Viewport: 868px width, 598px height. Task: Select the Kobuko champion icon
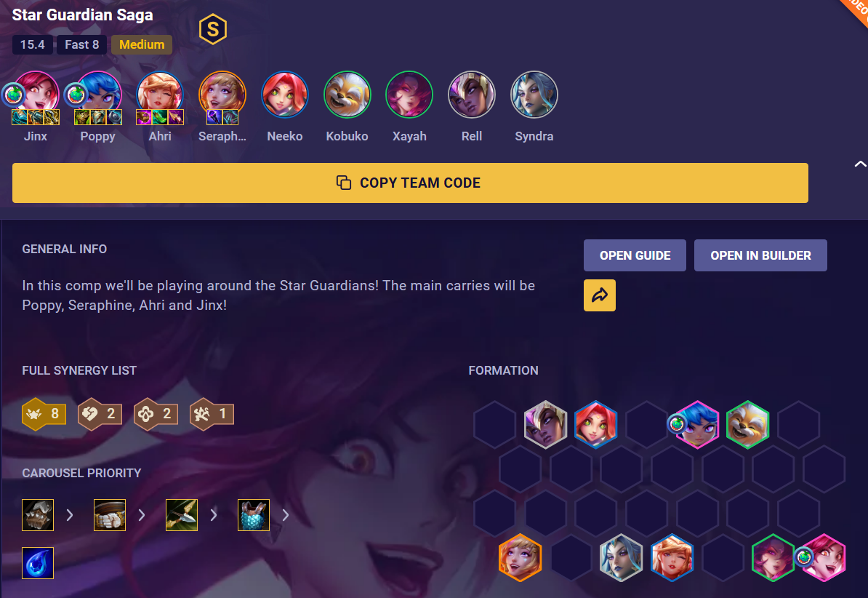coord(347,95)
